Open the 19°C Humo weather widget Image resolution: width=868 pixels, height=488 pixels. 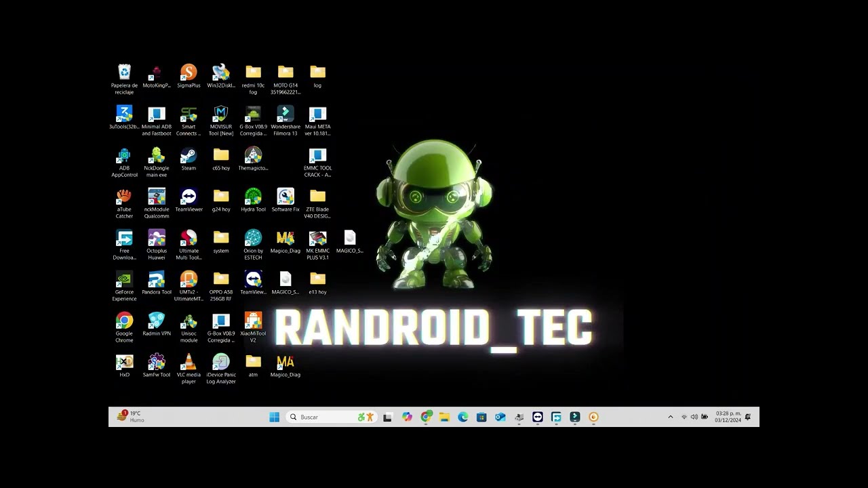click(x=130, y=417)
